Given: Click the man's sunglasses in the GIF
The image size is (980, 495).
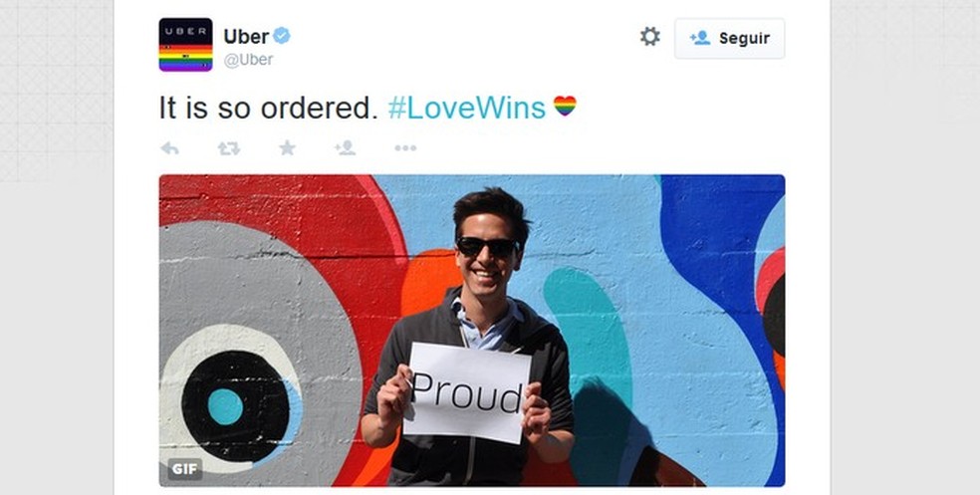Looking at the screenshot, I should pos(487,247).
